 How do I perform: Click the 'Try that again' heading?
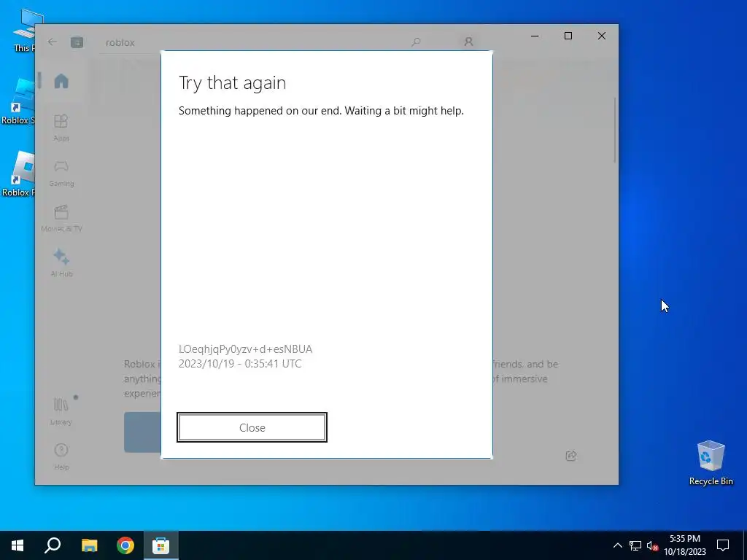(x=232, y=83)
